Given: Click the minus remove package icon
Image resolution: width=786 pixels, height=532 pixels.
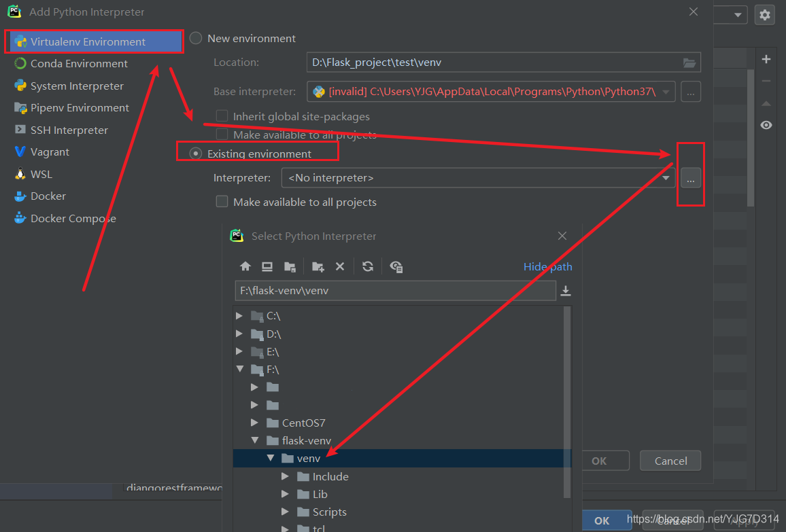Looking at the screenshot, I should pos(766,81).
